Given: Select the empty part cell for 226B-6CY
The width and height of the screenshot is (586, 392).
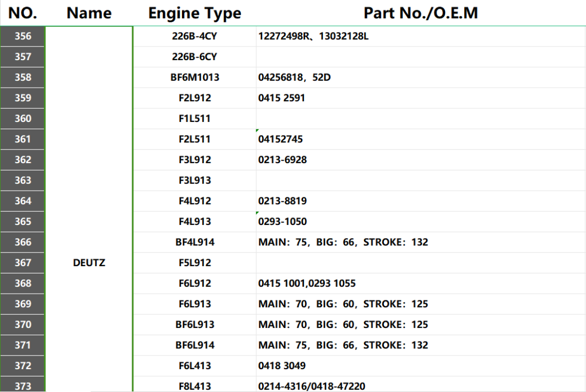Looking at the screenshot, I should (421, 57).
